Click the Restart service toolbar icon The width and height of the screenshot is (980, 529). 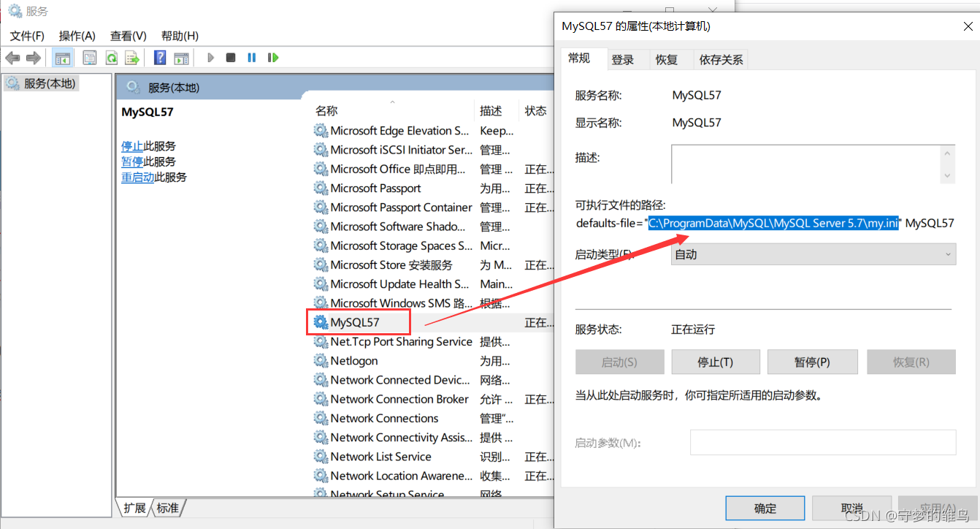point(273,58)
